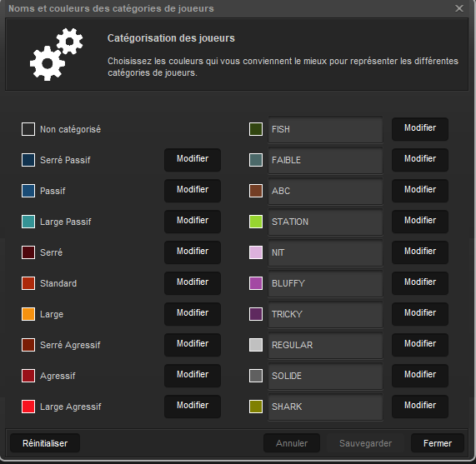Click Modifier beside Agressif
The height and width of the screenshot is (464, 476).
tap(193, 376)
